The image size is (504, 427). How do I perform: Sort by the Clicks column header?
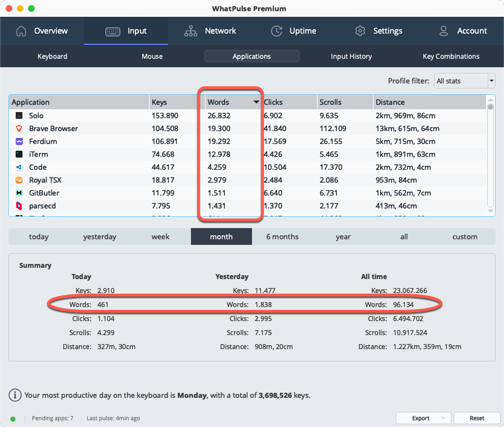pos(289,102)
